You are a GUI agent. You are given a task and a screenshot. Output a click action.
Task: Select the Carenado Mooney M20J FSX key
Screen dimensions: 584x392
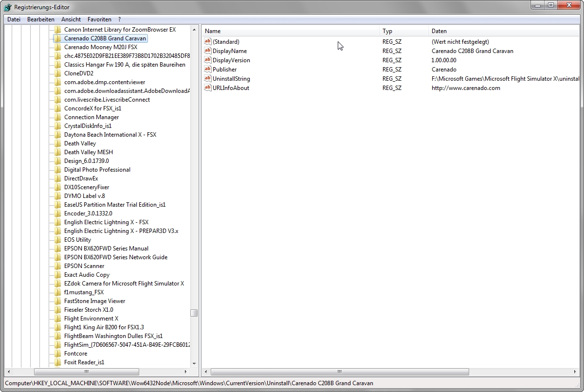pyautogui.click(x=100, y=47)
